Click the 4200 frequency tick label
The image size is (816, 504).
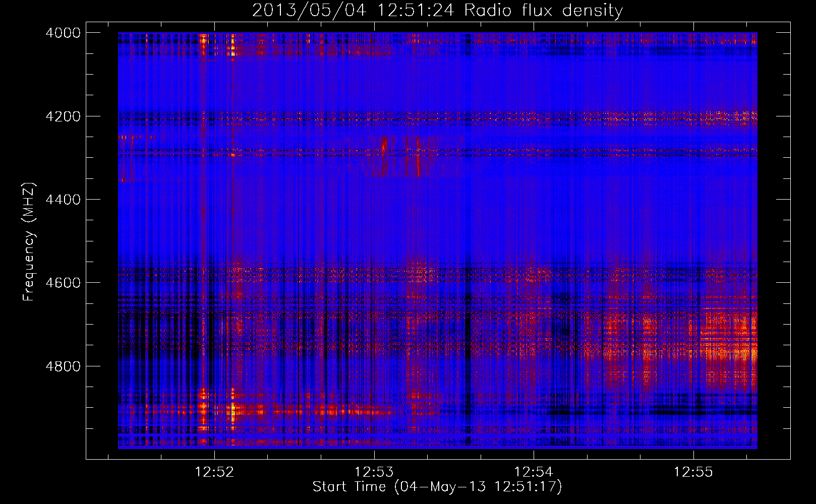(x=63, y=116)
